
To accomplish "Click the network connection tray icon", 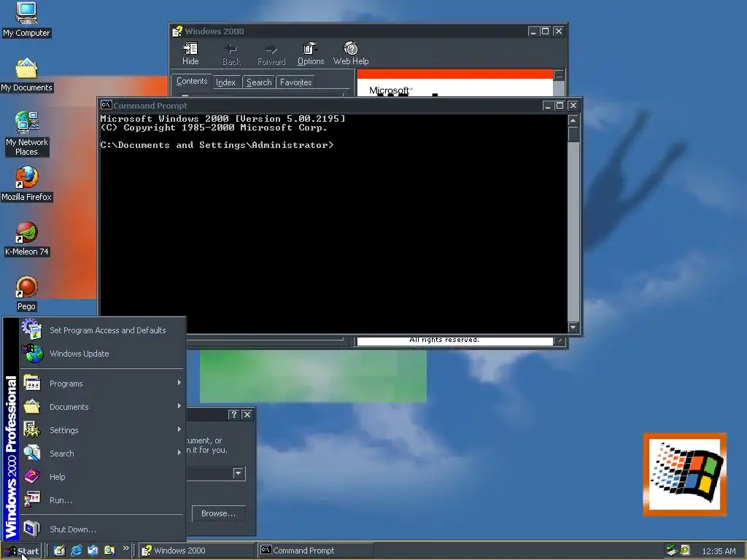I will point(672,551).
